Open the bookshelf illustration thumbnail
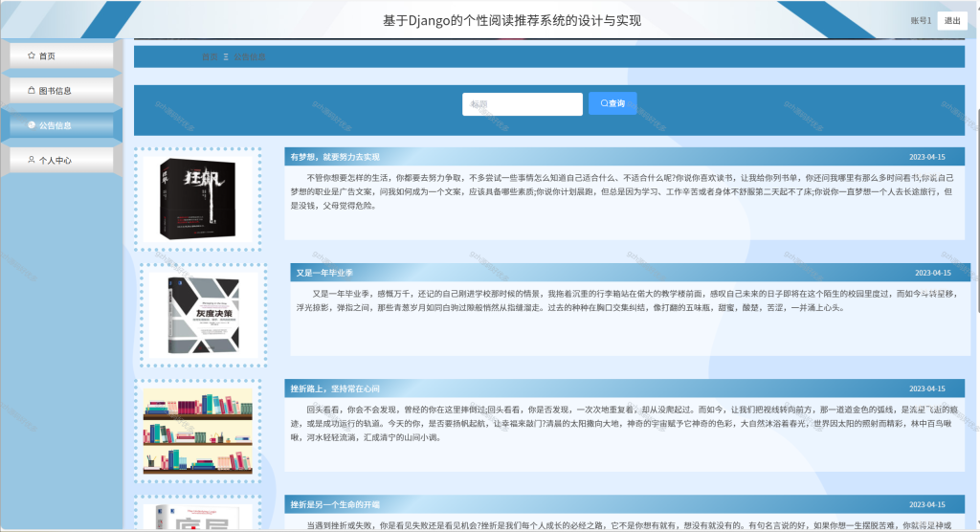 pyautogui.click(x=197, y=431)
